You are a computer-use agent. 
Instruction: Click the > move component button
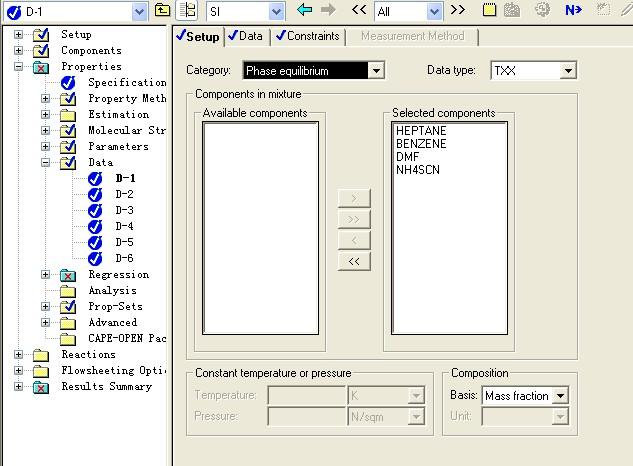[x=354, y=198]
